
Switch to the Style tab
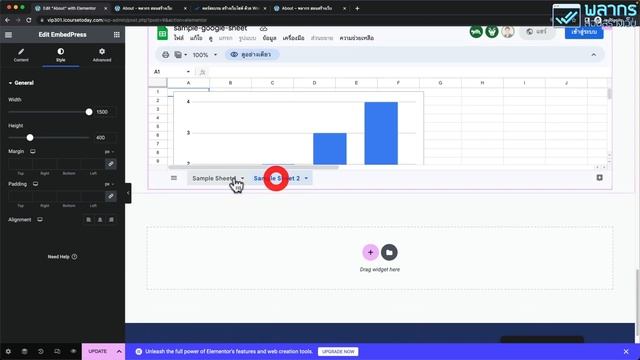(x=60, y=55)
